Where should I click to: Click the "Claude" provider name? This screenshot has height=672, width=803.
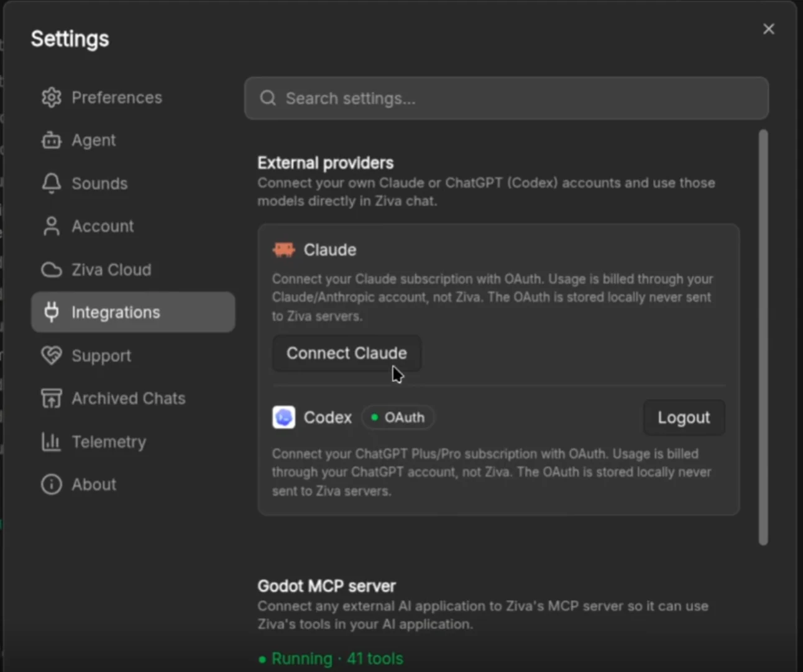point(330,250)
